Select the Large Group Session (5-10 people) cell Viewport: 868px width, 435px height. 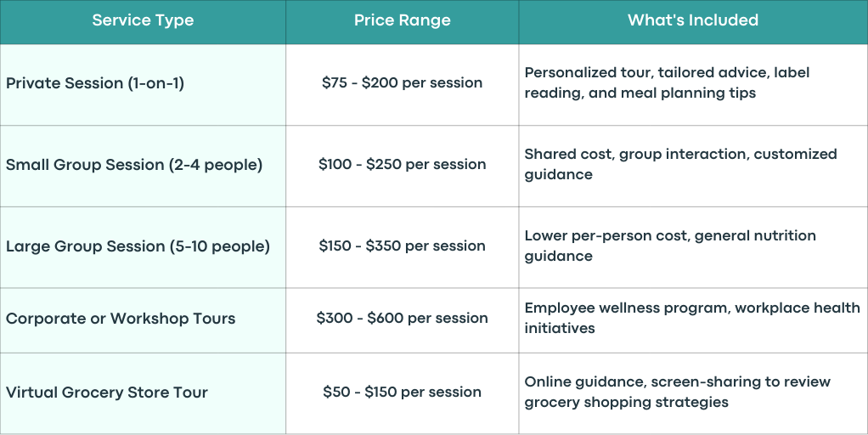143,247
